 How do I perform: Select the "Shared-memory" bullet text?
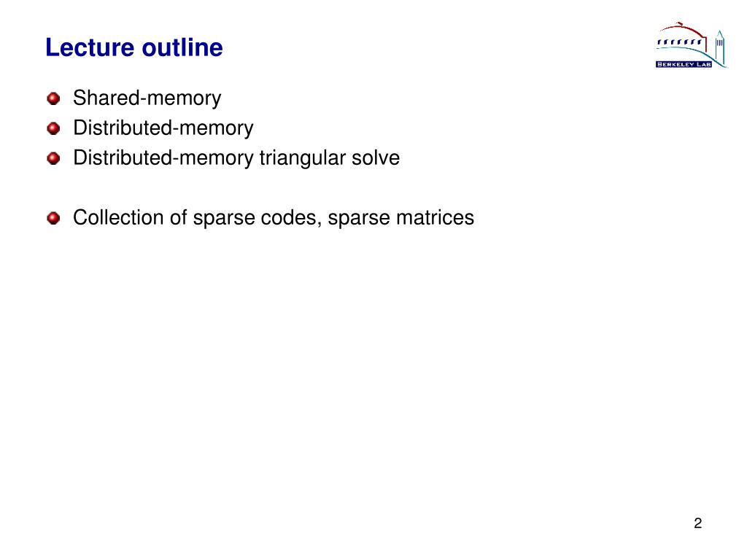pos(147,98)
